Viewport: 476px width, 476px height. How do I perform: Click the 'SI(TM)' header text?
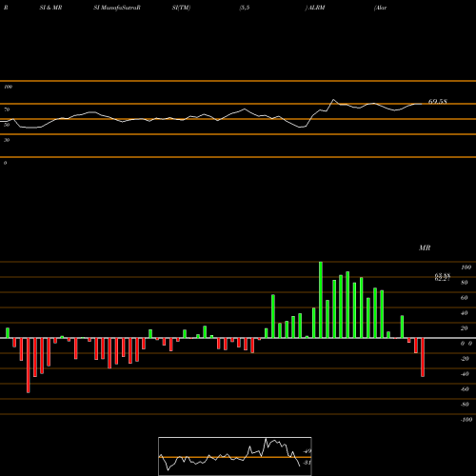tap(181, 8)
